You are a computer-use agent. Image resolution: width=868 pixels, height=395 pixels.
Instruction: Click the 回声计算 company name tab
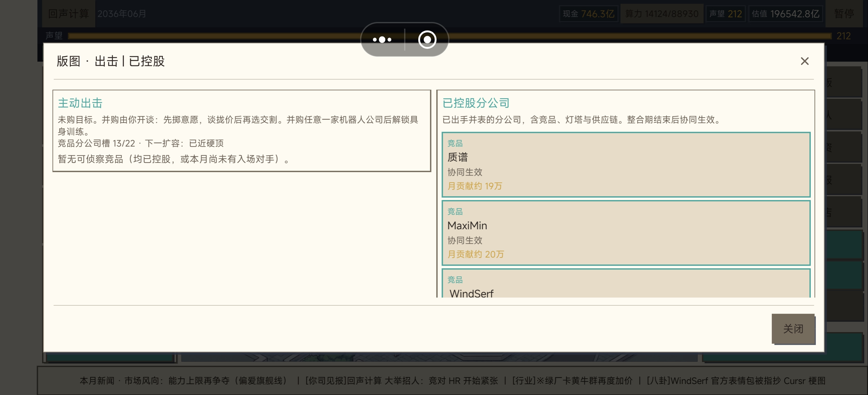pyautogui.click(x=69, y=14)
